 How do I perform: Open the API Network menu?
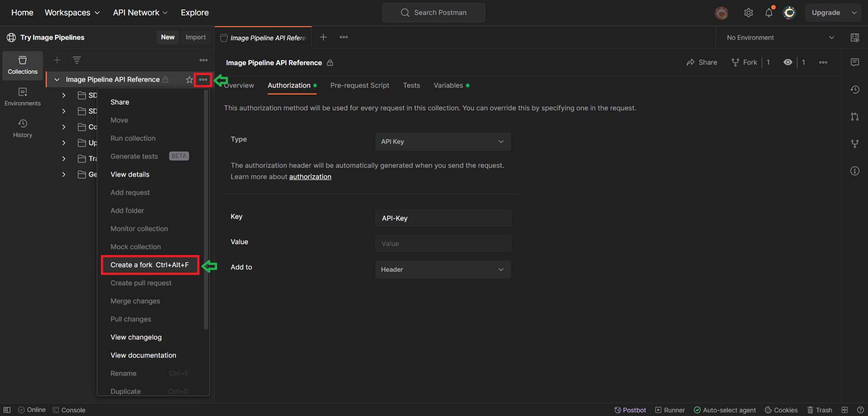[140, 13]
